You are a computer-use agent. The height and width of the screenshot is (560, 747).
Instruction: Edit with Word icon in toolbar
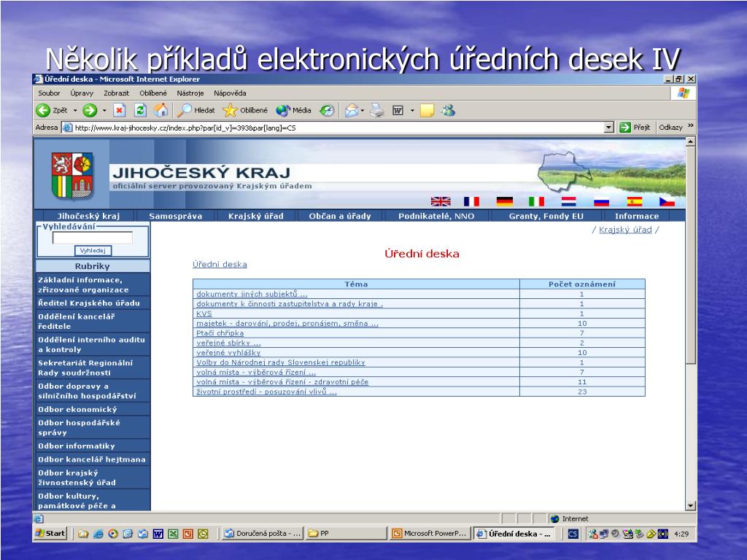398,111
